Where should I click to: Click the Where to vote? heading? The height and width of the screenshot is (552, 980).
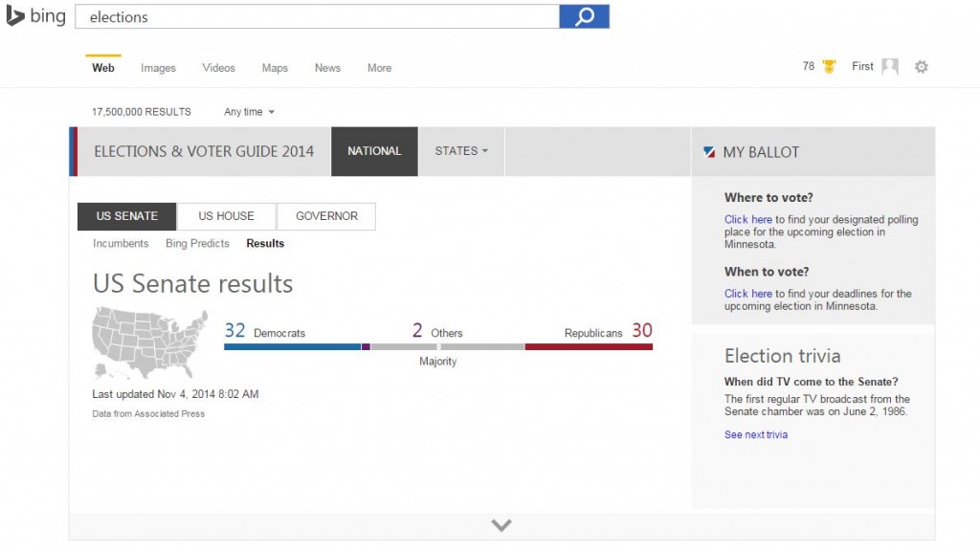coord(768,197)
